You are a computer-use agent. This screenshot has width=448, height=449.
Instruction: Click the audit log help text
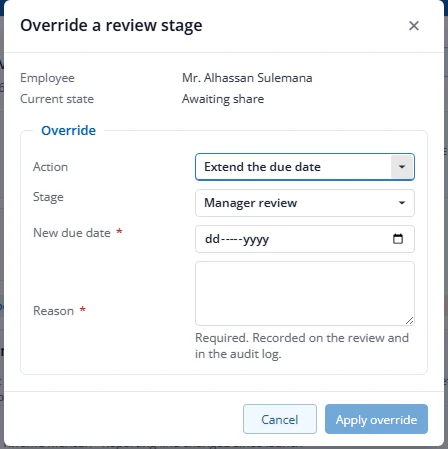click(302, 346)
